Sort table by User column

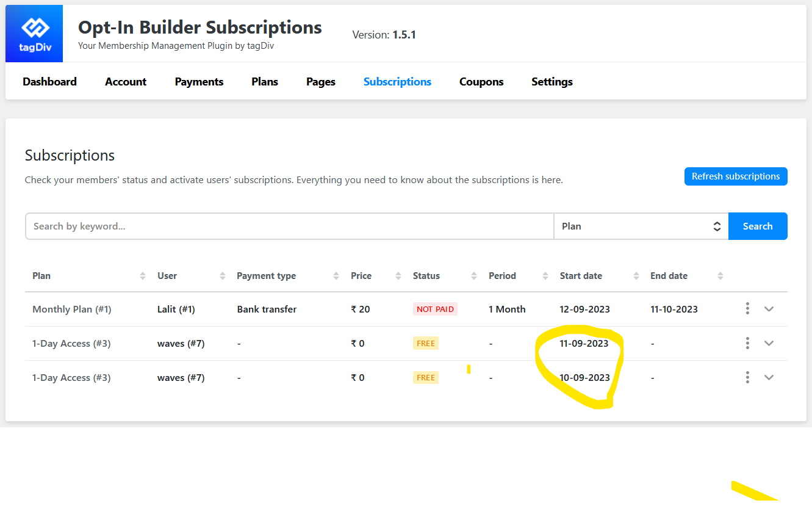click(x=223, y=276)
